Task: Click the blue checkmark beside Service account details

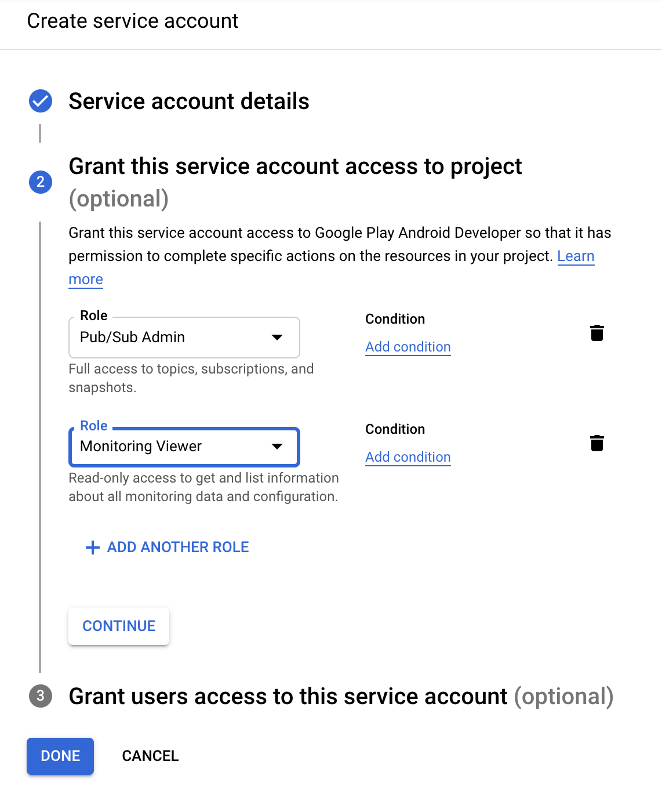Action: tap(41, 101)
